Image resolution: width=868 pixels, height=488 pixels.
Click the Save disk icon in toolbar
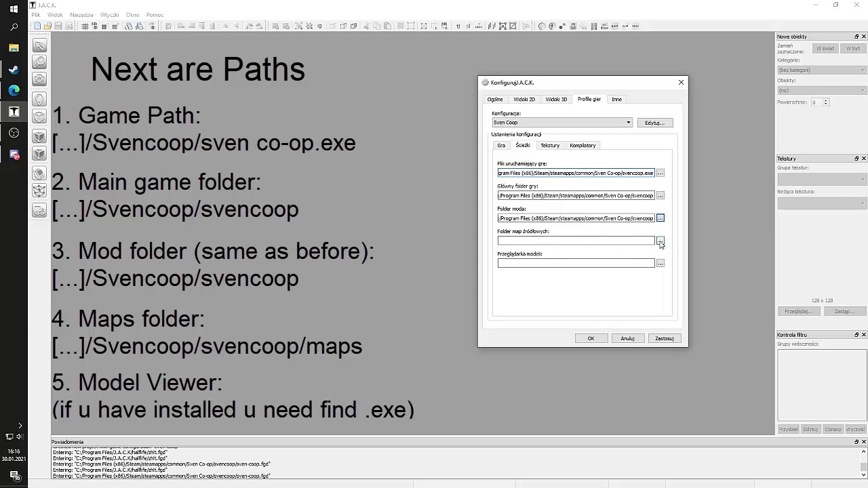(58, 26)
